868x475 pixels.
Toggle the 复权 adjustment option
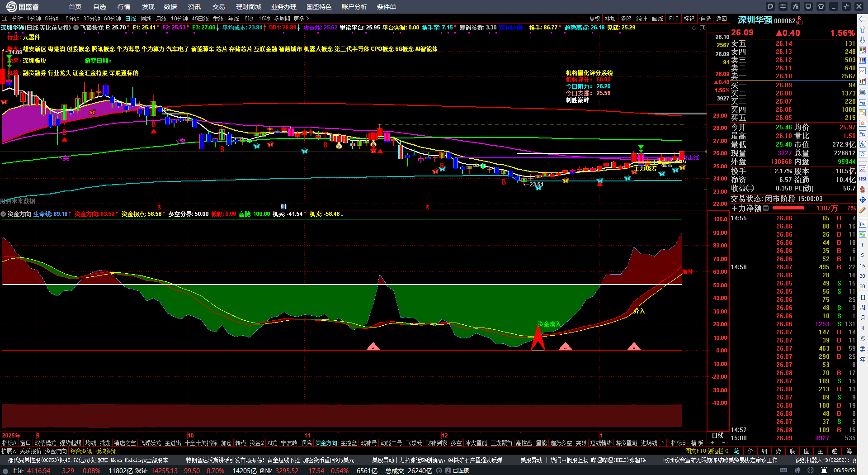(x=594, y=19)
